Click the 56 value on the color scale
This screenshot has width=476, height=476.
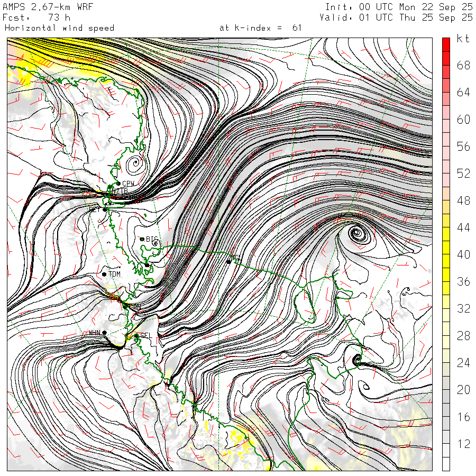click(x=463, y=147)
